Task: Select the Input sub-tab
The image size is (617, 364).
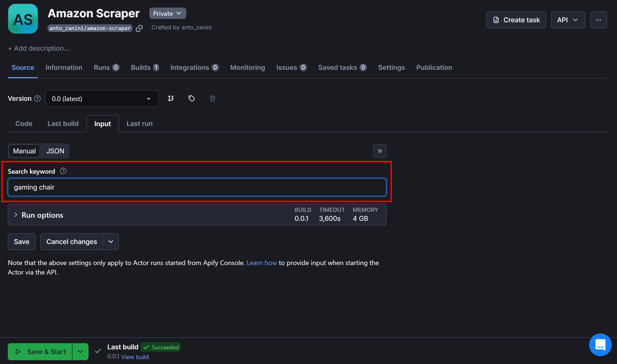Action: pyautogui.click(x=102, y=124)
